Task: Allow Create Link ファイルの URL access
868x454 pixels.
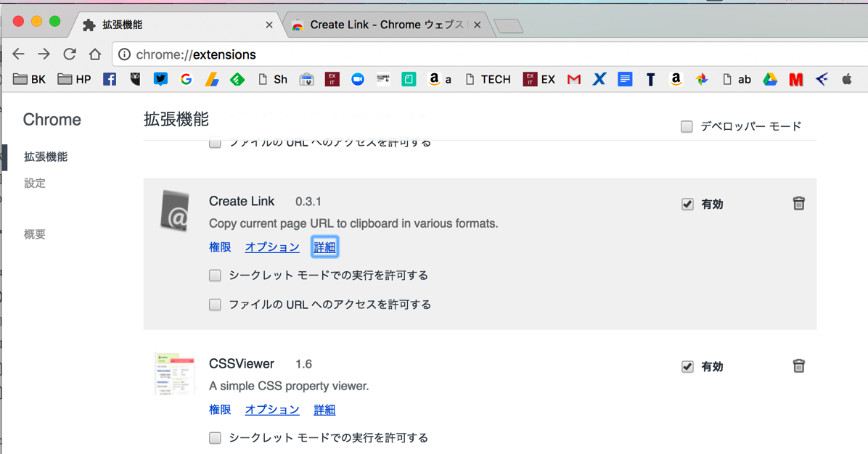Action: [215, 305]
